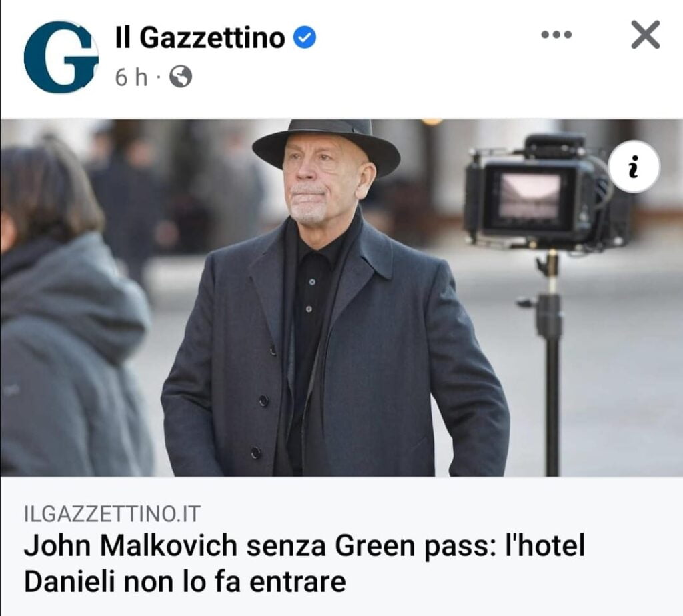The height and width of the screenshot is (616, 683).
Task: Open the ILGAZZETTINO.IT domain link
Action: 112,514
